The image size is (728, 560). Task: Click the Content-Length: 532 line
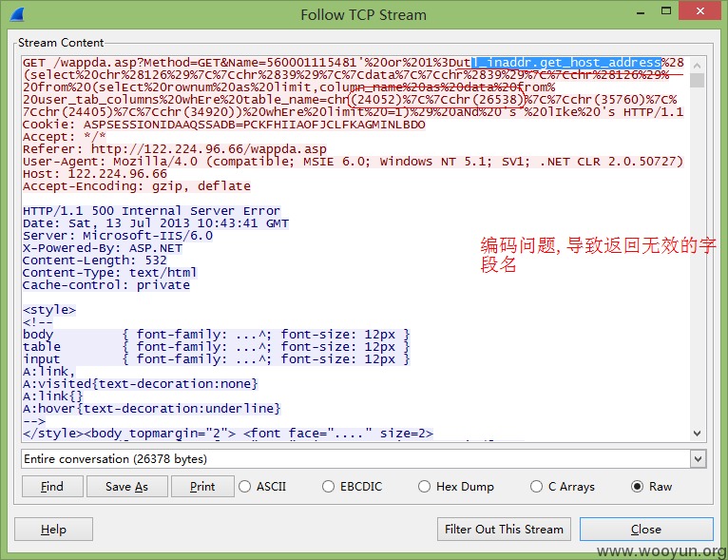(x=95, y=260)
